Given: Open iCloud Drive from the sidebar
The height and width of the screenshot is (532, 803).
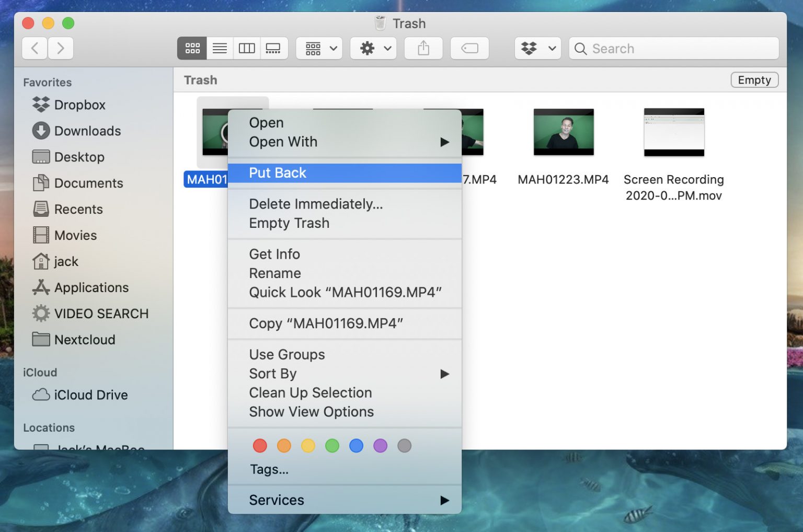Looking at the screenshot, I should point(90,395).
